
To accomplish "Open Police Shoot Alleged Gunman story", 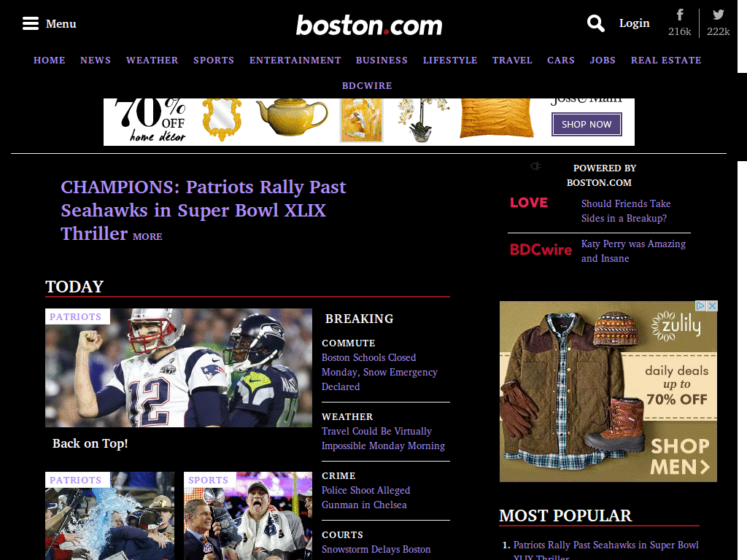I will tap(366, 497).
